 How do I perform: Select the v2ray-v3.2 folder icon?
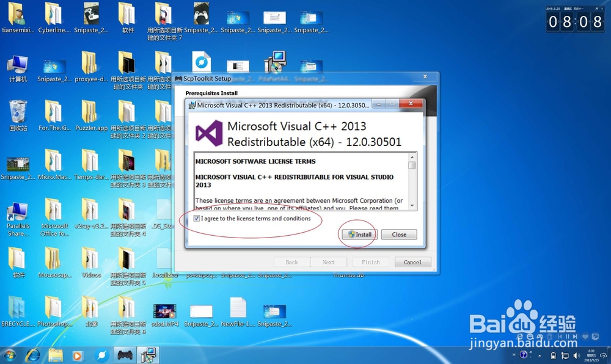pos(91,213)
